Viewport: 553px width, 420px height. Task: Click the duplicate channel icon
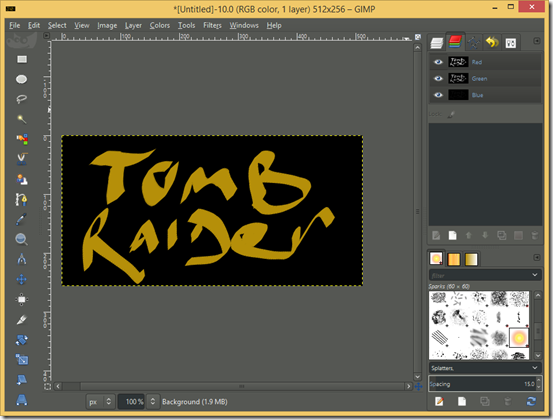(502, 235)
